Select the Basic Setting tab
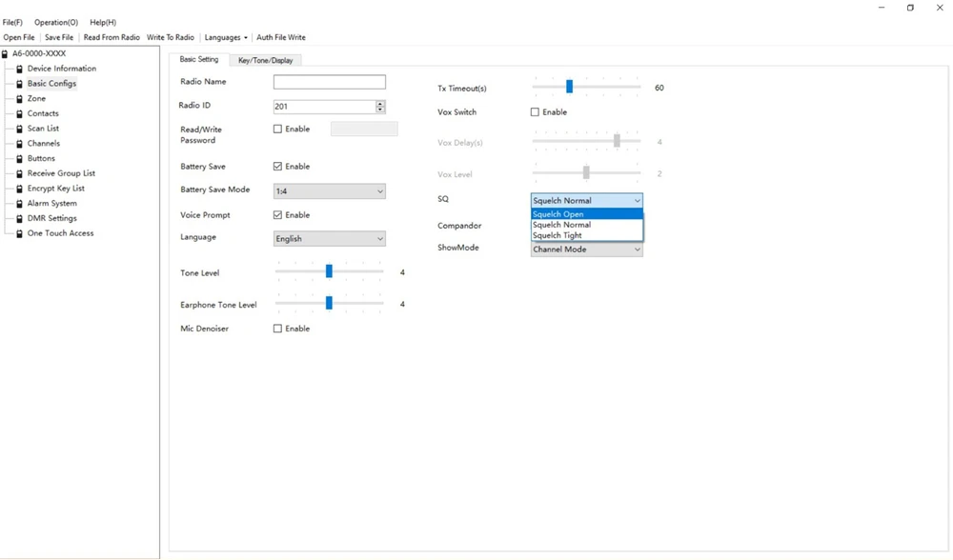The image size is (953, 560). [199, 59]
